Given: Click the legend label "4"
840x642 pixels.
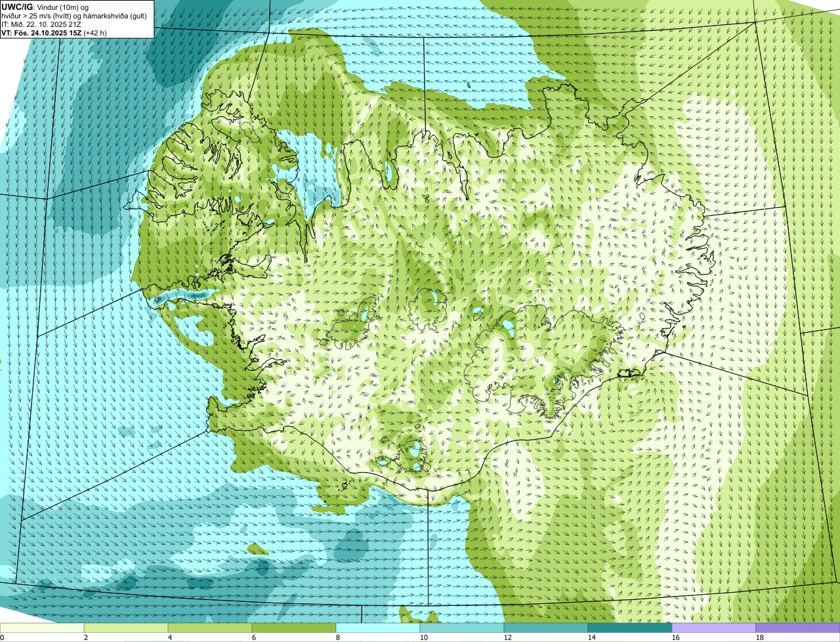Looking at the screenshot, I should [170, 637].
